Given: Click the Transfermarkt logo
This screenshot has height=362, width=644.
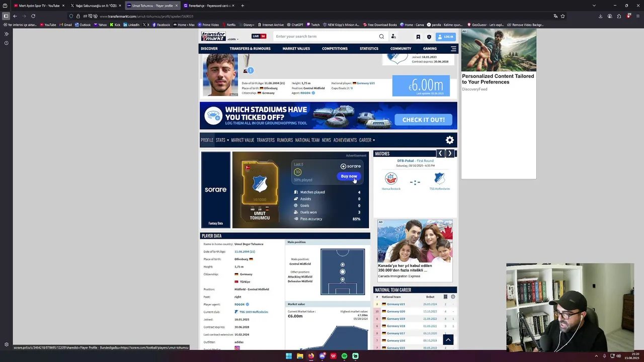Looking at the screenshot, I should click(213, 36).
